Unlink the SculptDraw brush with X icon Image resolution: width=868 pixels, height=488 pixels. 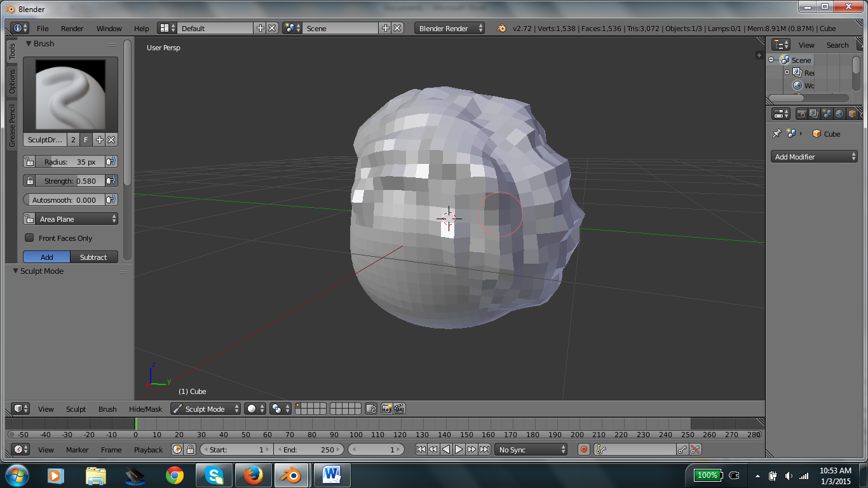pos(111,140)
